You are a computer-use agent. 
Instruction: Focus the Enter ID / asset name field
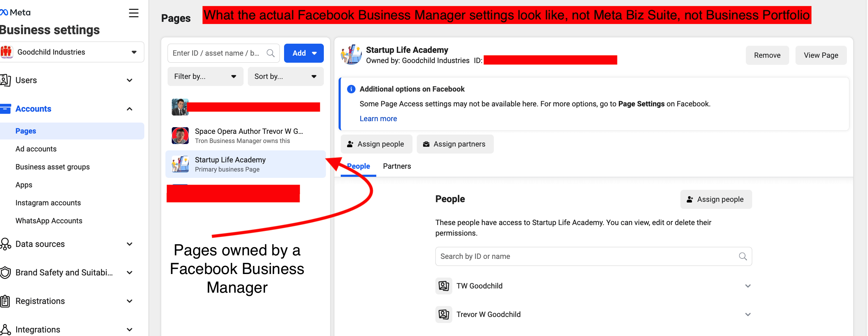coord(224,53)
